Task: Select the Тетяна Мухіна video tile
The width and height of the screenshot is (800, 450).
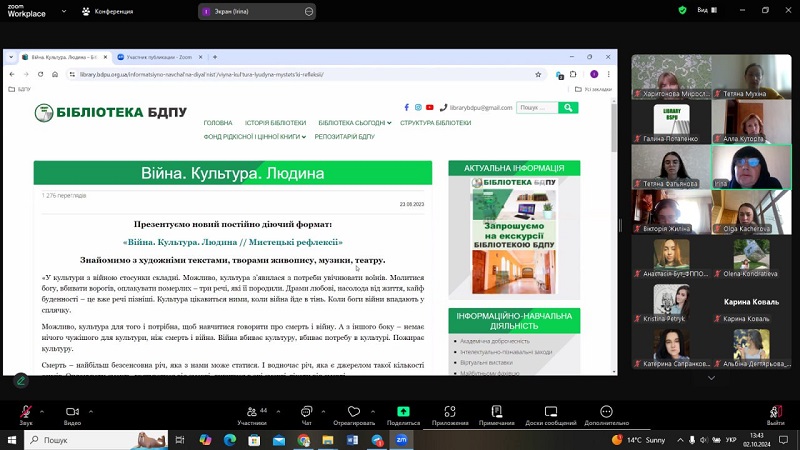Action: coord(752,77)
